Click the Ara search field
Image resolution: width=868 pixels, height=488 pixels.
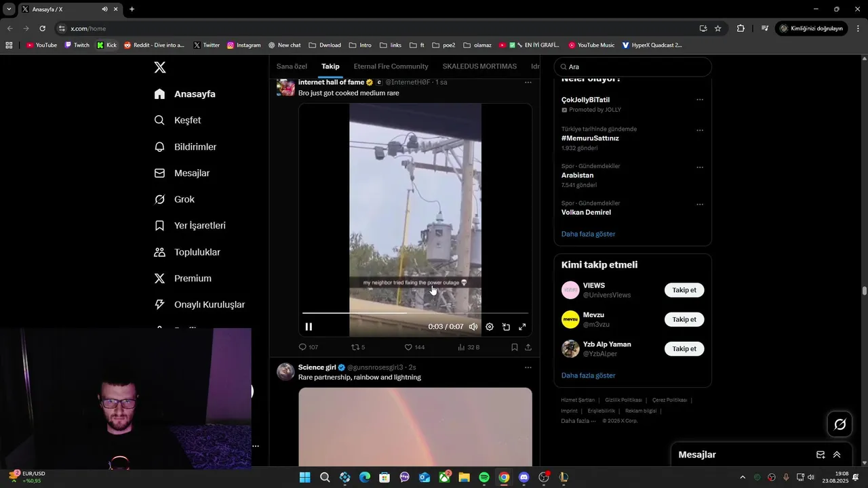633,67
